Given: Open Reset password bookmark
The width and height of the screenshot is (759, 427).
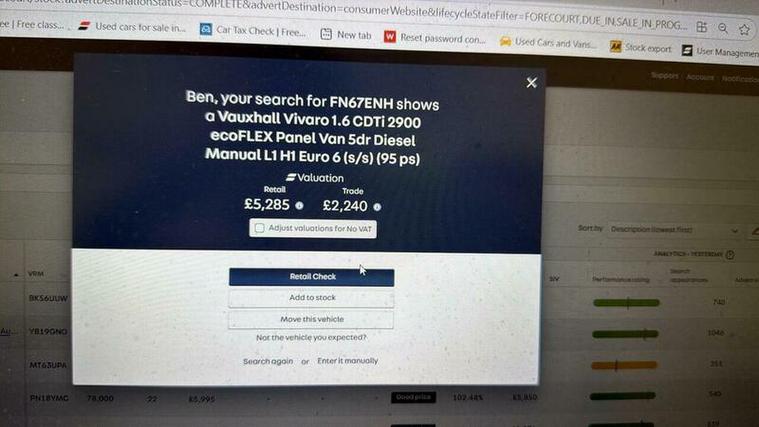Looking at the screenshot, I should click(x=435, y=38).
